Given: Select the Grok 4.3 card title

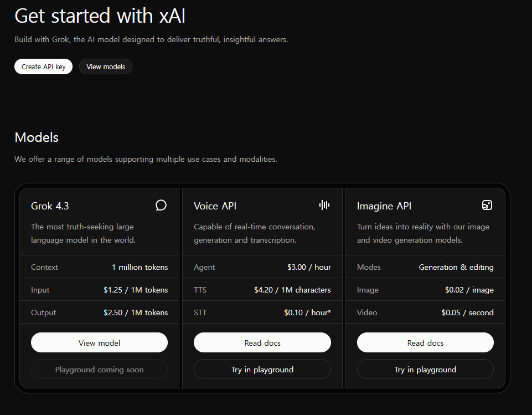Looking at the screenshot, I should click(50, 206).
